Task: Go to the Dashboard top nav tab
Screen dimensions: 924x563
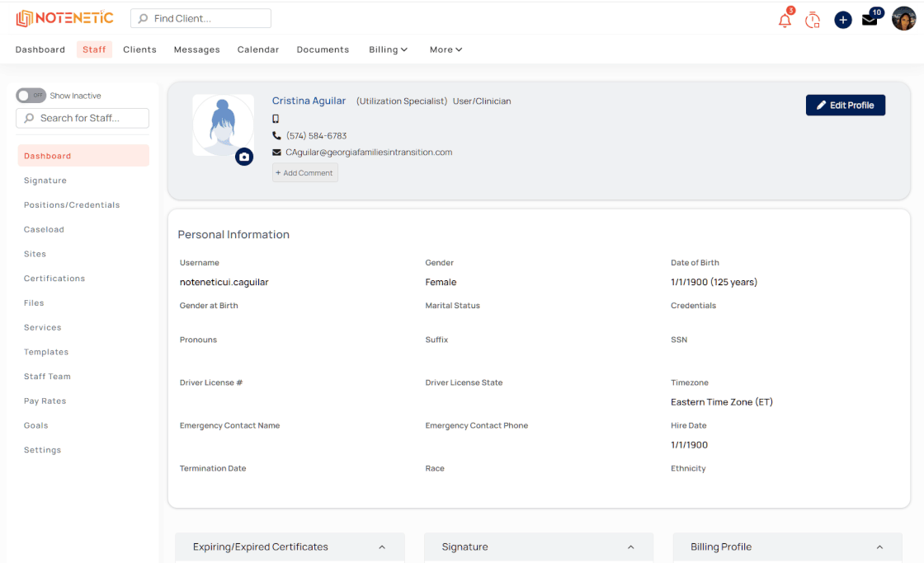Action: point(40,49)
